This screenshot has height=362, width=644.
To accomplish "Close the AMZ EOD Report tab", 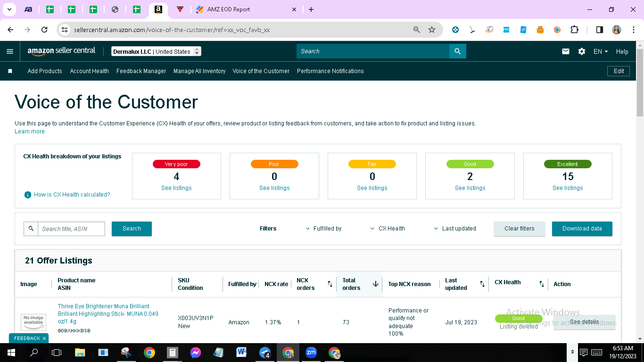I will (294, 9).
